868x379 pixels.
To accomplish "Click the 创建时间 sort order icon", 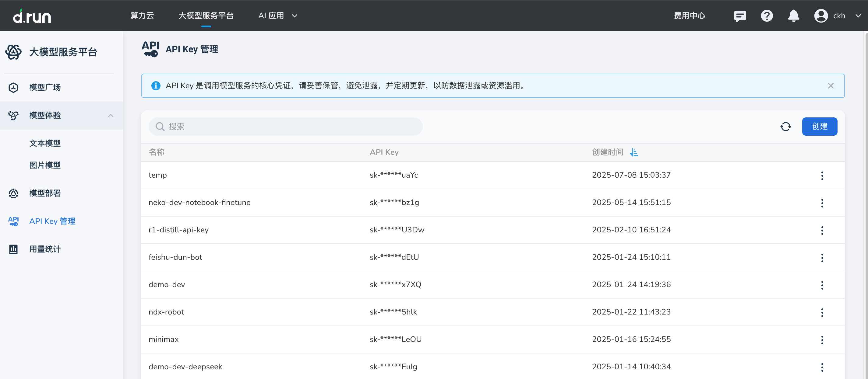I will point(634,152).
